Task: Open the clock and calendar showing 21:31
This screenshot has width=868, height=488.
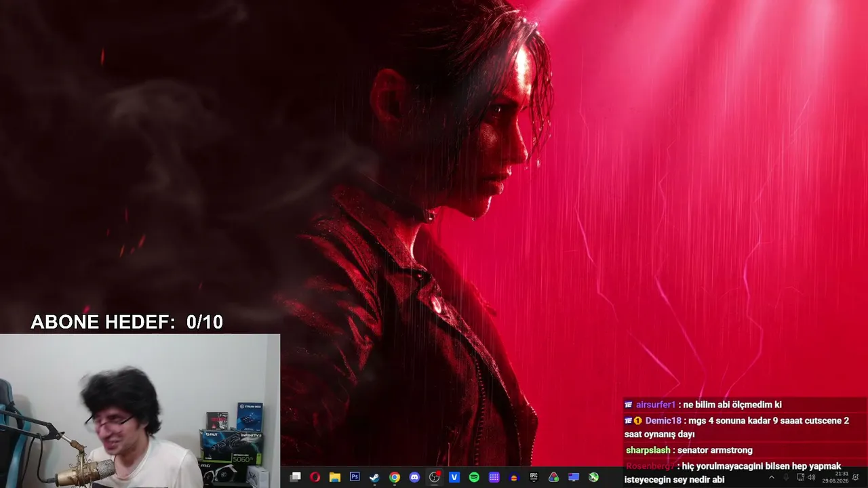Action: click(835, 477)
